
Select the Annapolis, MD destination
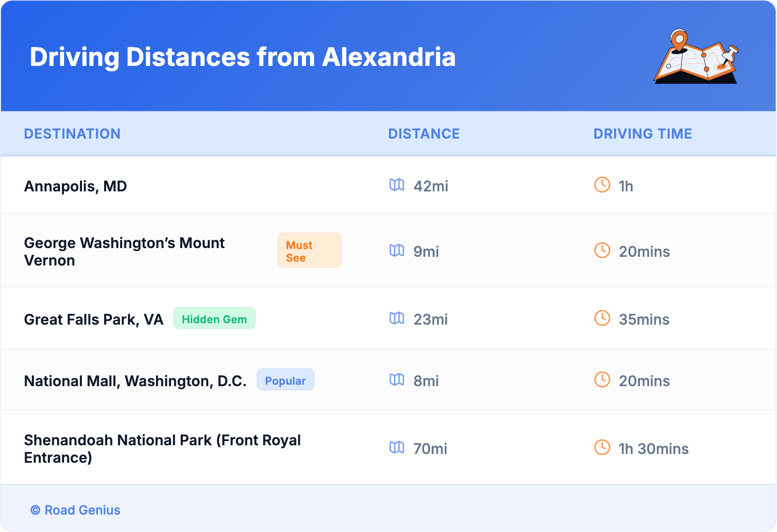(76, 186)
